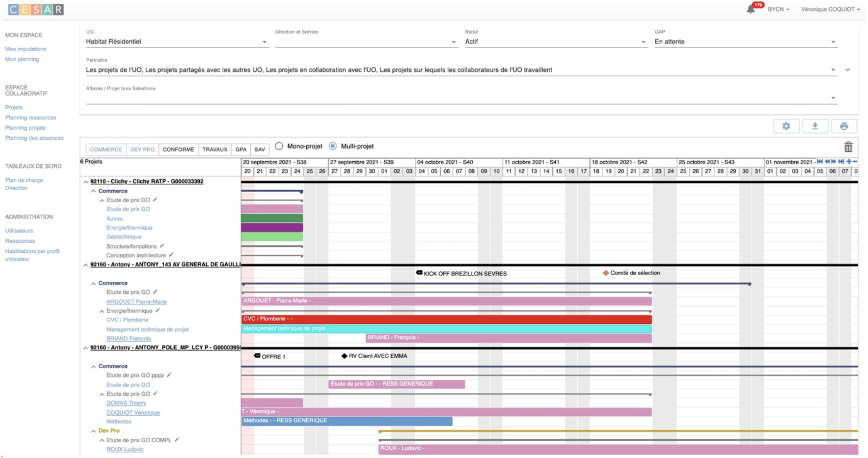Toggle the SAV phase filter
This screenshot has width=868, height=458.
click(x=260, y=150)
